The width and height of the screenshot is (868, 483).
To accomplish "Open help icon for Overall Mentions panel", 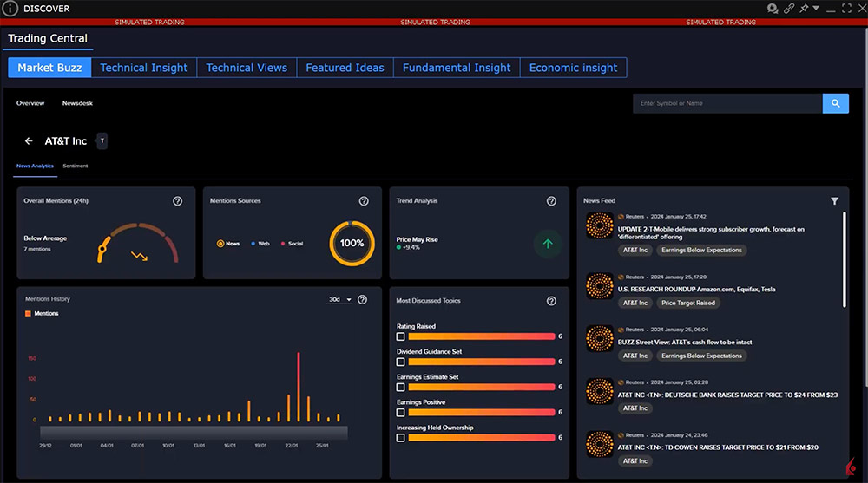I will [x=178, y=201].
